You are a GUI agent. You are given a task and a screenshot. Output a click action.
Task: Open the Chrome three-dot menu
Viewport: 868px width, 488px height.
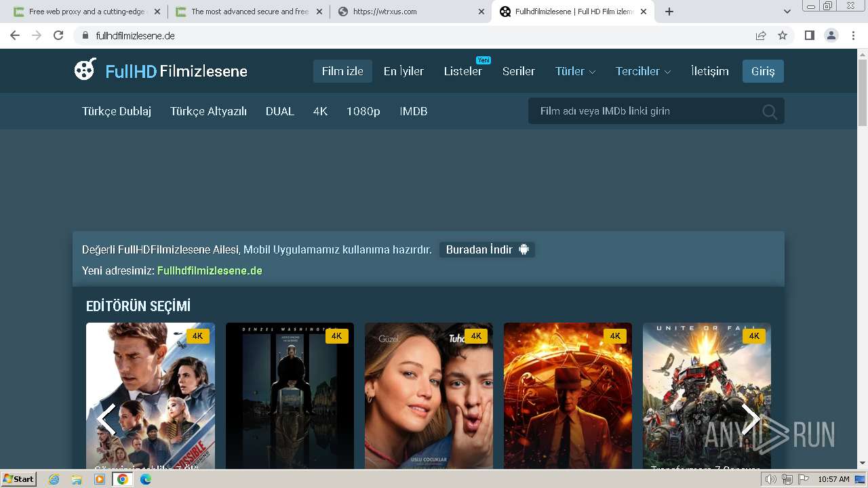(854, 35)
